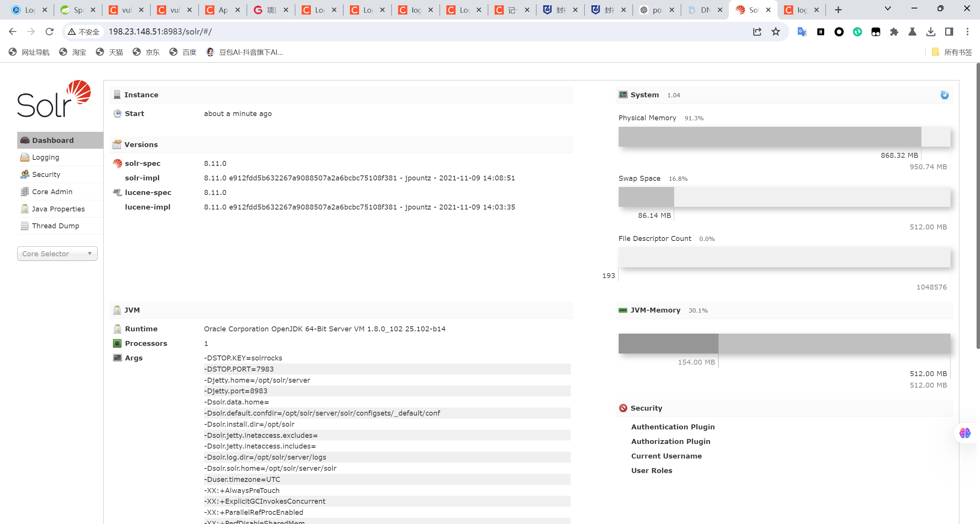This screenshot has height=524, width=980.
Task: Open the Chrome three-dot menu
Action: click(967, 32)
